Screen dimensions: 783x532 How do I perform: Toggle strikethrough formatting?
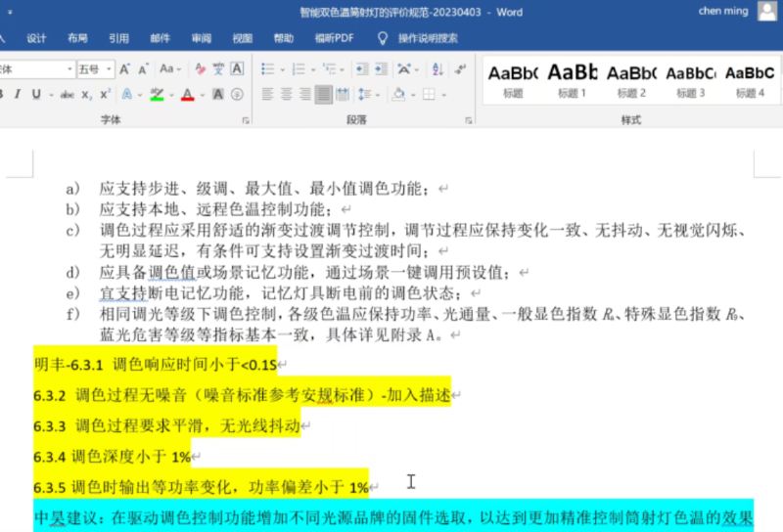pyautogui.click(x=67, y=95)
